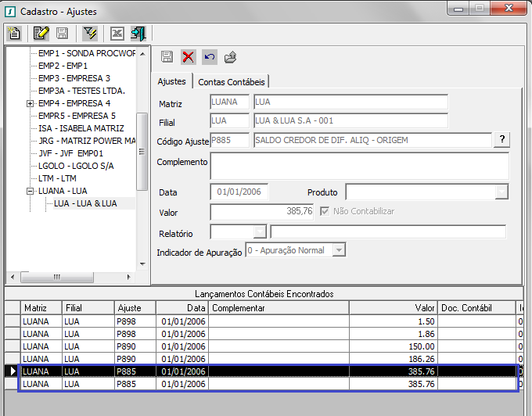This screenshot has width=532, height=416.
Task: Open the Indicador de Apuração dropdown
Action: [339, 250]
